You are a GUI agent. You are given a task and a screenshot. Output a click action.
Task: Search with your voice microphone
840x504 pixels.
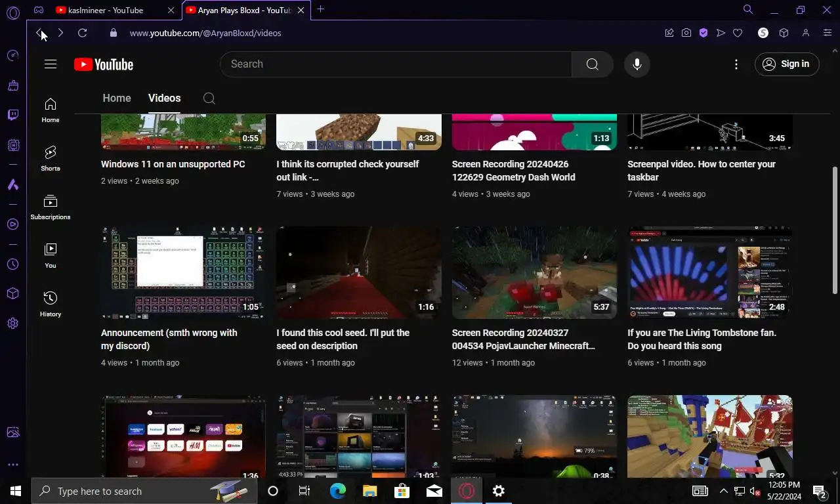[637, 64]
